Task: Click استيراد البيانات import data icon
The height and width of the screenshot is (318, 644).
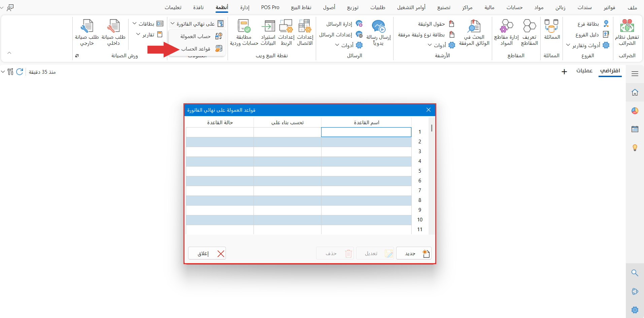Action: click(268, 33)
